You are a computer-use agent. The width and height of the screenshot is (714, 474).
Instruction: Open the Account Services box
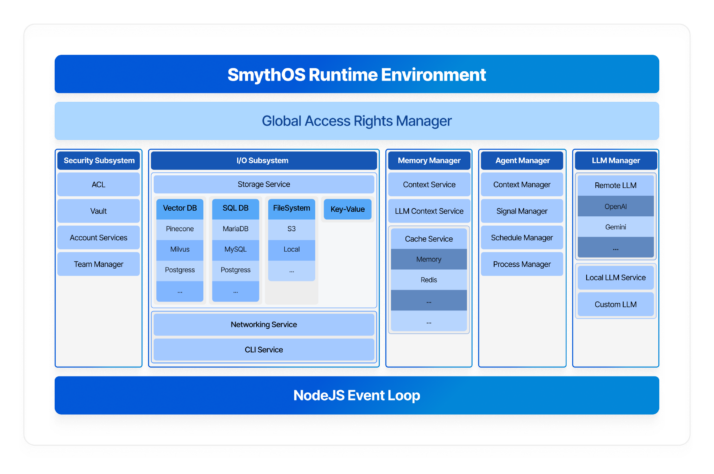[x=99, y=237]
